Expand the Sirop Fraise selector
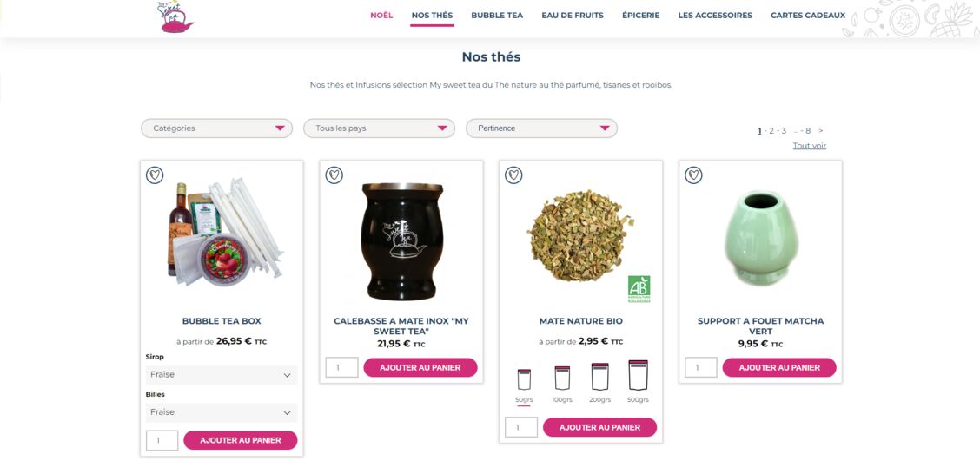 point(222,375)
